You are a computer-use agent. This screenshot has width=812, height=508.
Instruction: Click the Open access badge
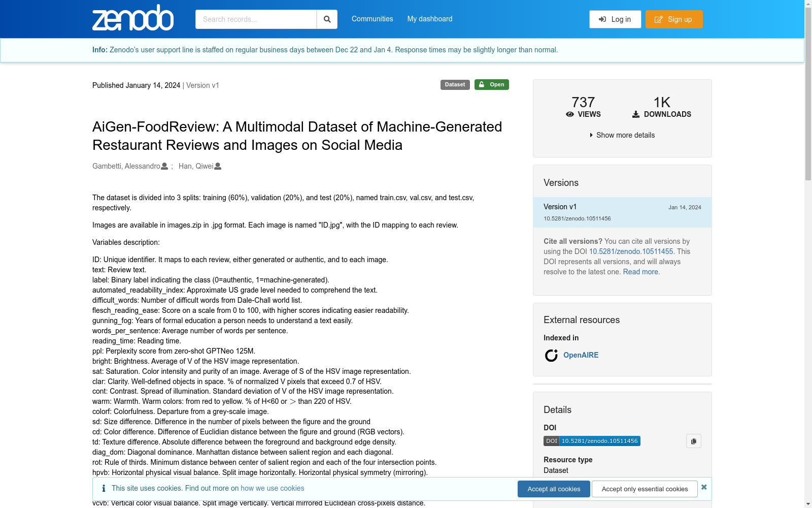(x=492, y=85)
